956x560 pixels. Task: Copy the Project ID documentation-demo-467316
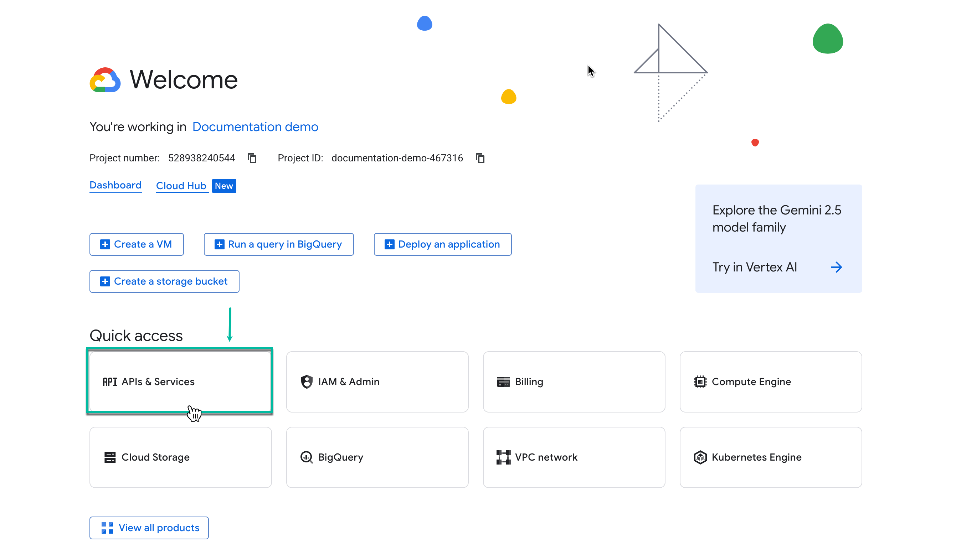pyautogui.click(x=479, y=158)
